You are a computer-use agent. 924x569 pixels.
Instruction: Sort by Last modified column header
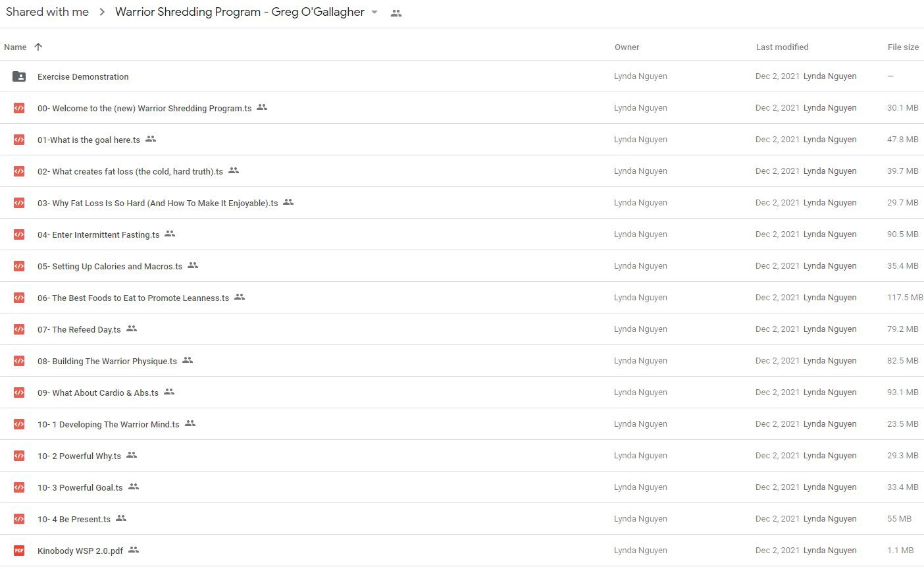pos(782,47)
